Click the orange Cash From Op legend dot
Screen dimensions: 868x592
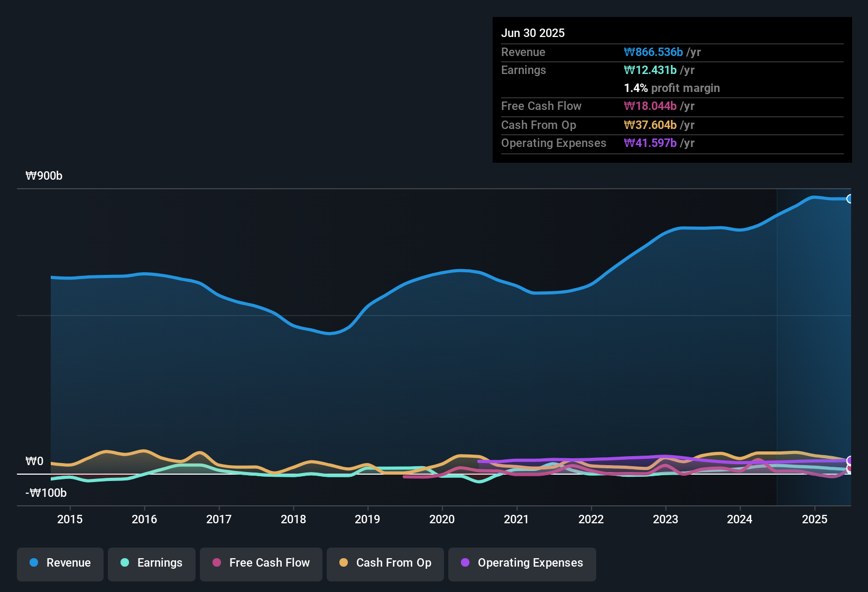tap(343, 563)
